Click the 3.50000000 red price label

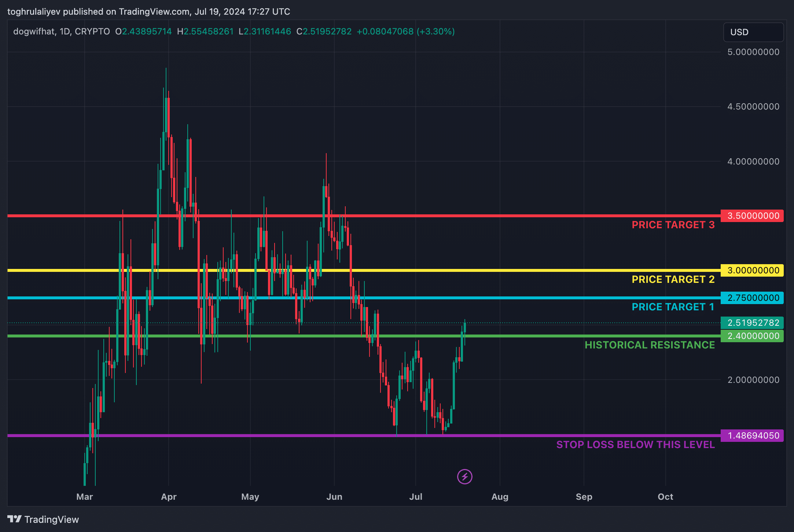[752, 216]
